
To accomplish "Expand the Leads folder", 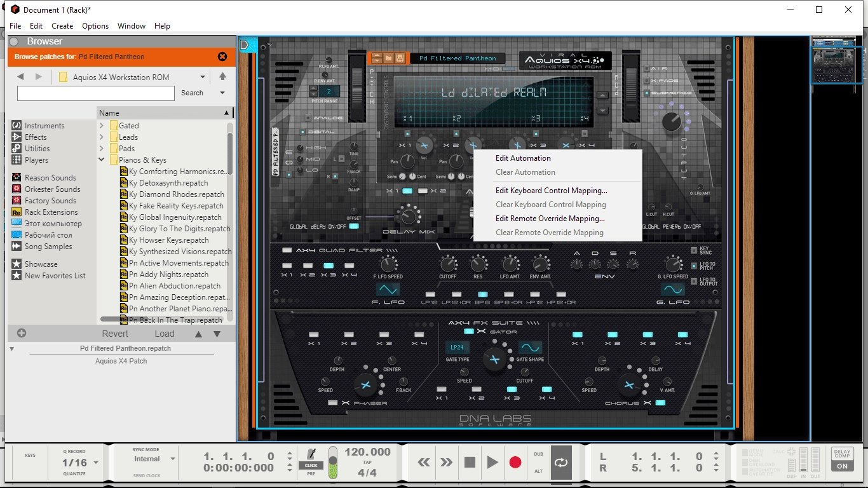I will tap(102, 137).
